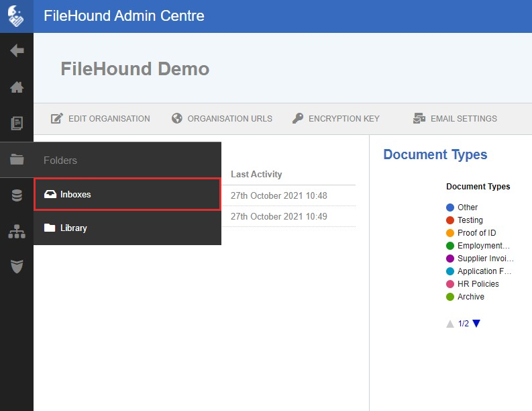Viewport: 532px width, 411px height.
Task: Click the Document Types panel heading
Action: tap(435, 154)
